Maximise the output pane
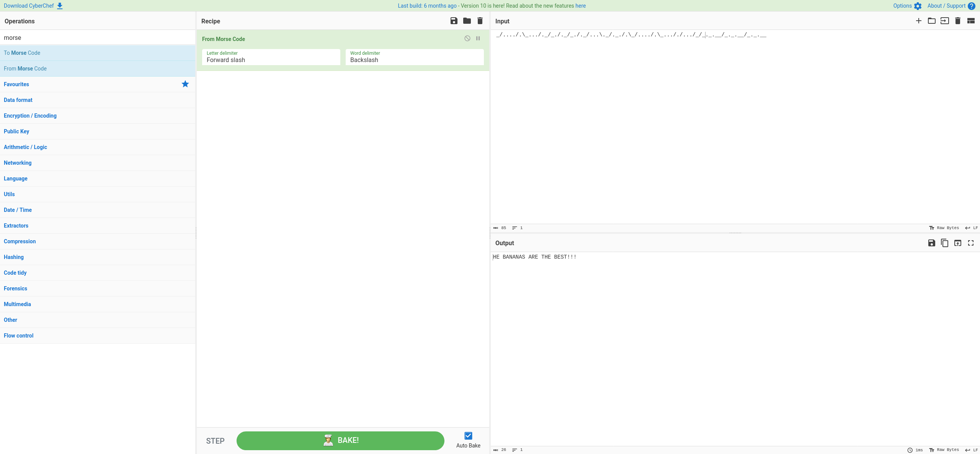 point(970,243)
